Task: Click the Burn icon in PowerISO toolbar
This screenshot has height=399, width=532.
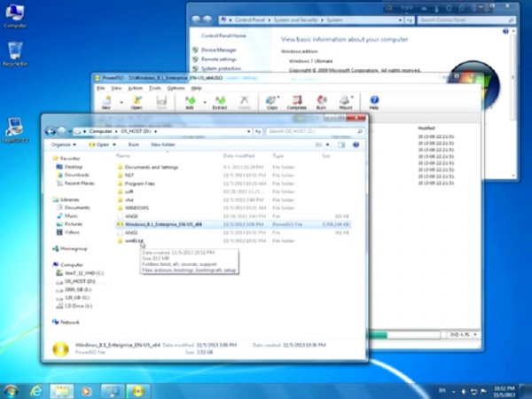Action: click(x=321, y=102)
